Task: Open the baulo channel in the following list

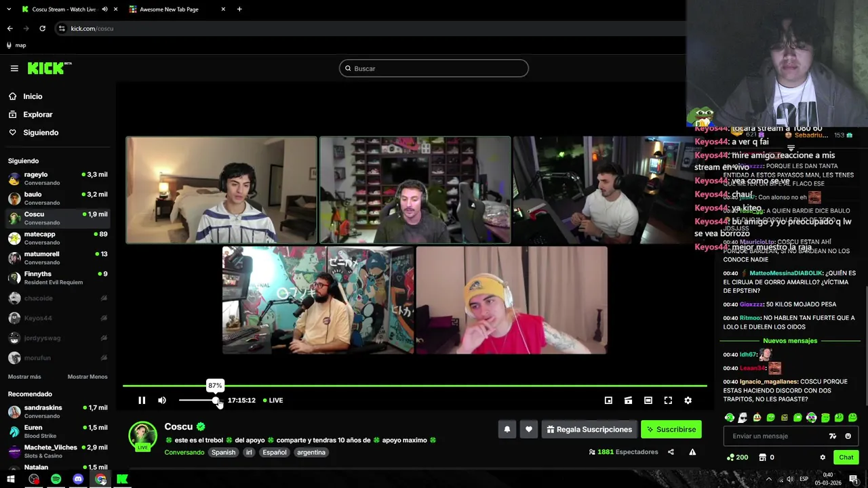Action: pyautogui.click(x=58, y=198)
